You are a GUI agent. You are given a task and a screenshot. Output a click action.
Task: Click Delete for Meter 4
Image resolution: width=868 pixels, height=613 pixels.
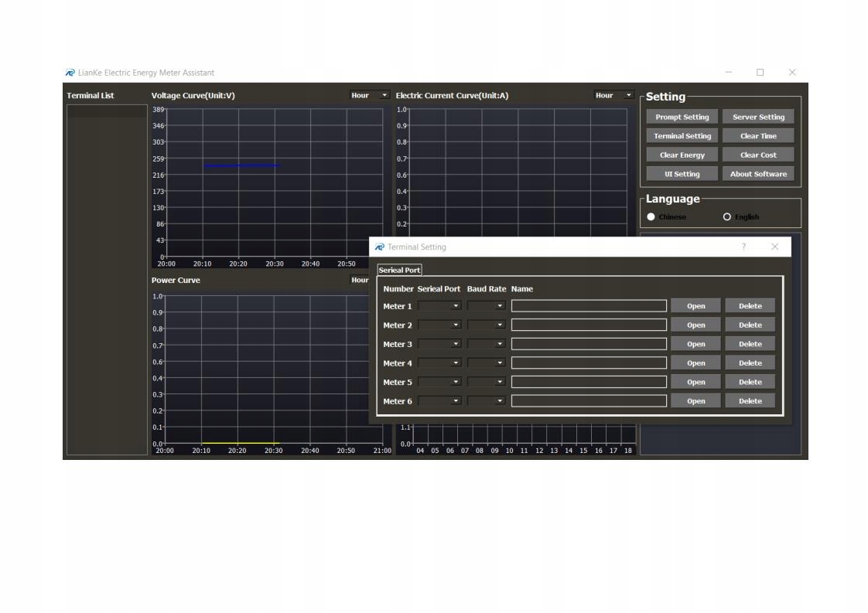click(x=750, y=363)
